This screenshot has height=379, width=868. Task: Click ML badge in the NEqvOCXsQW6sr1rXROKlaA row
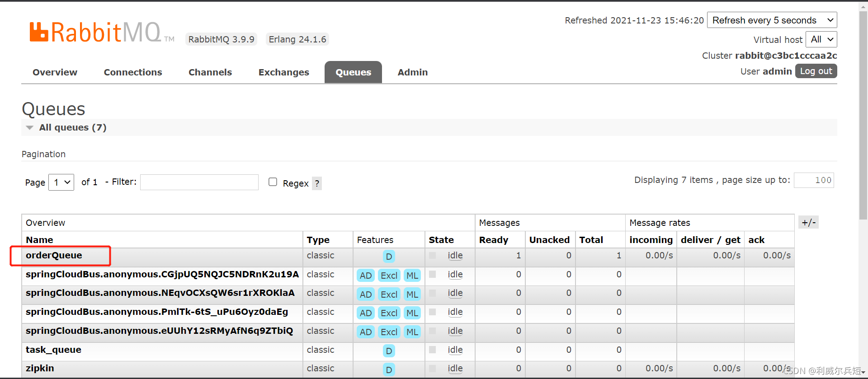pyautogui.click(x=412, y=295)
